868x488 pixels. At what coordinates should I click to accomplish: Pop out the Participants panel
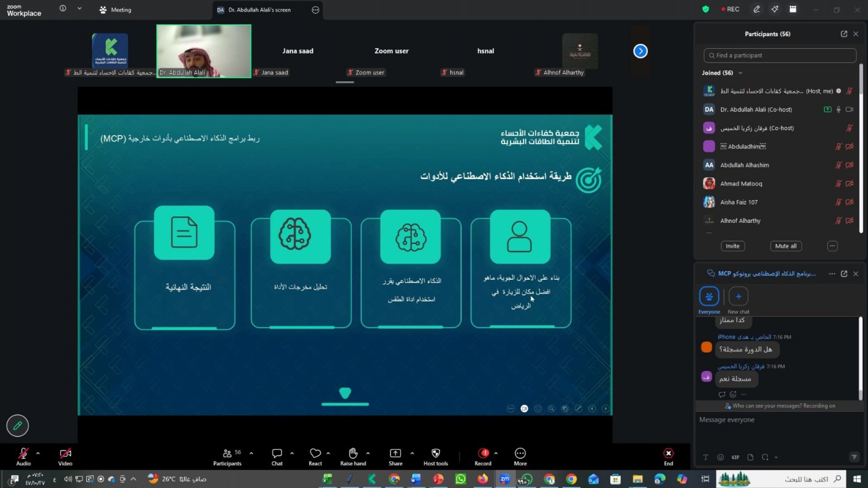(844, 34)
